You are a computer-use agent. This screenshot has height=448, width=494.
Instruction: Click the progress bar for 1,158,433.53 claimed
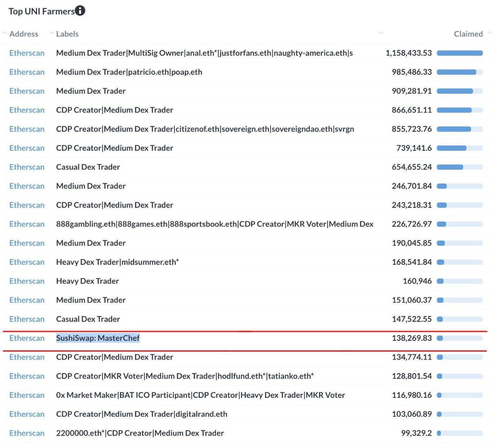[460, 53]
